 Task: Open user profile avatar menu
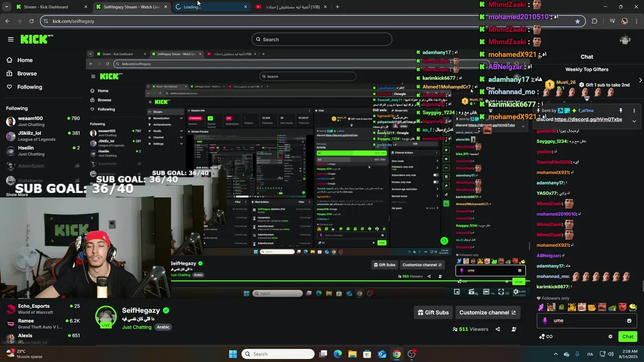coord(625,39)
